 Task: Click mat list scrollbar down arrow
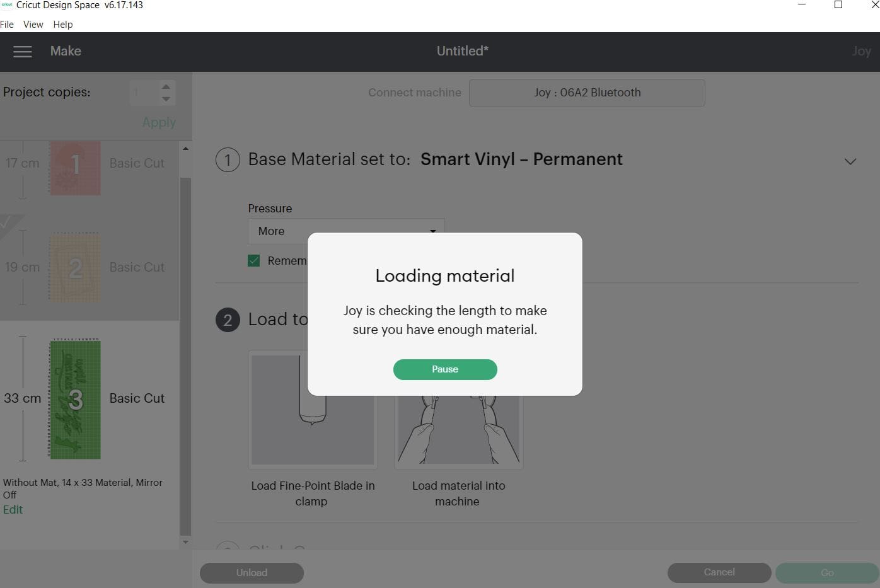click(185, 542)
